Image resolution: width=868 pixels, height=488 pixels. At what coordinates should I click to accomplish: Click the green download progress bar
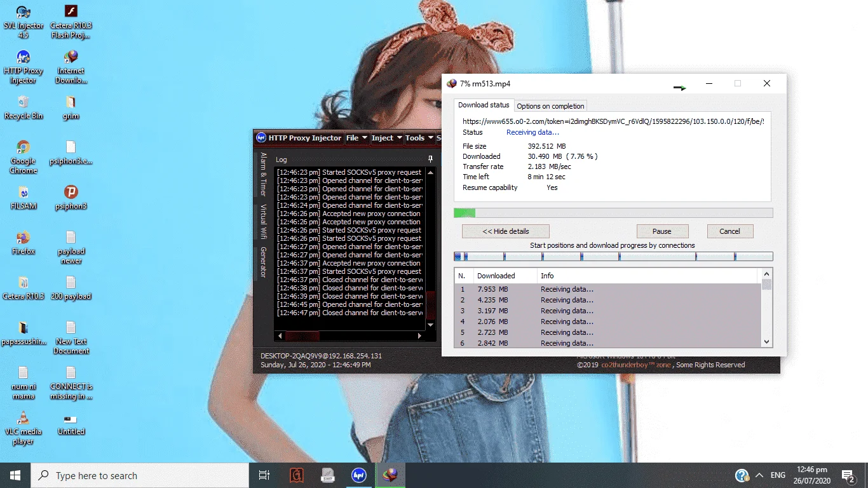(613, 213)
